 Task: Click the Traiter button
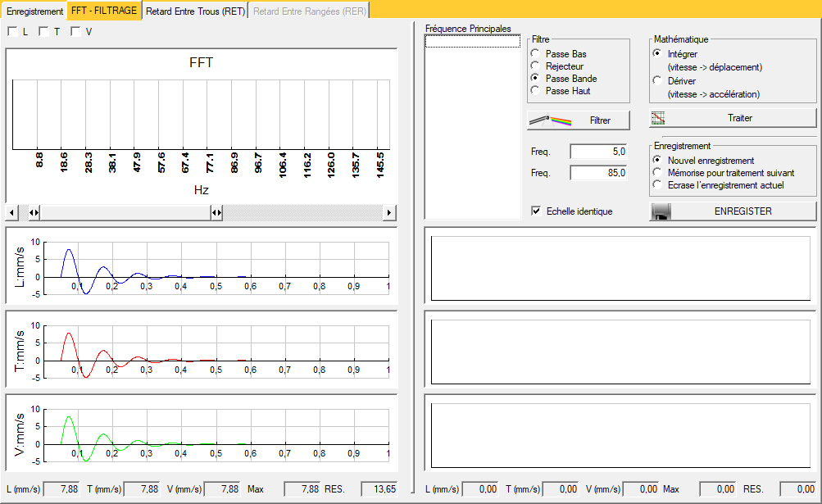click(733, 118)
